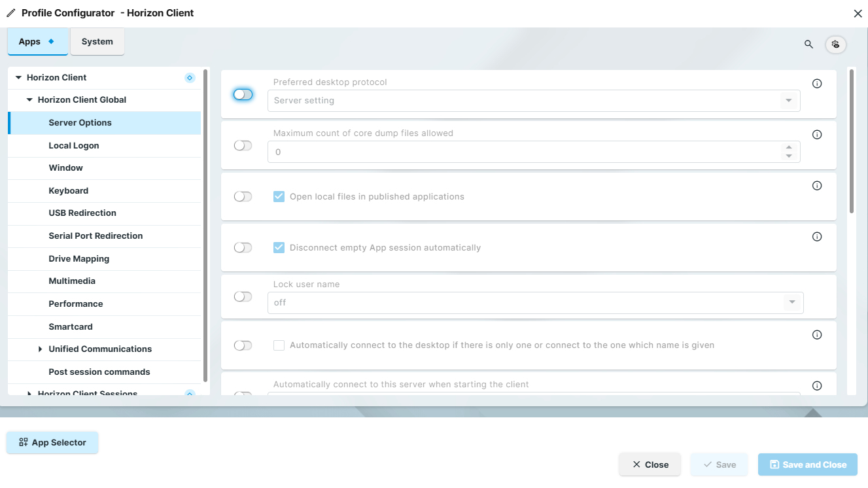The height and width of the screenshot is (488, 868).
Task: Click the diamond badge next to Horizon Client
Action: pyautogui.click(x=189, y=77)
